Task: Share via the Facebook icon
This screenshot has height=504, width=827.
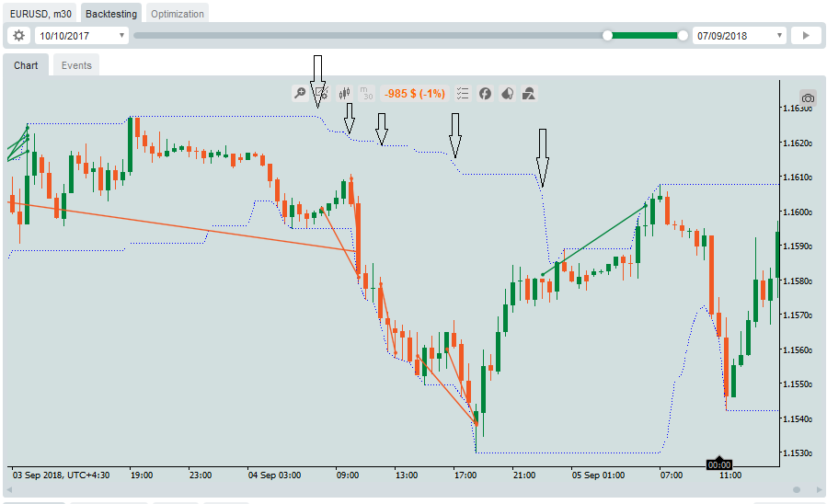Action: pyautogui.click(x=485, y=94)
